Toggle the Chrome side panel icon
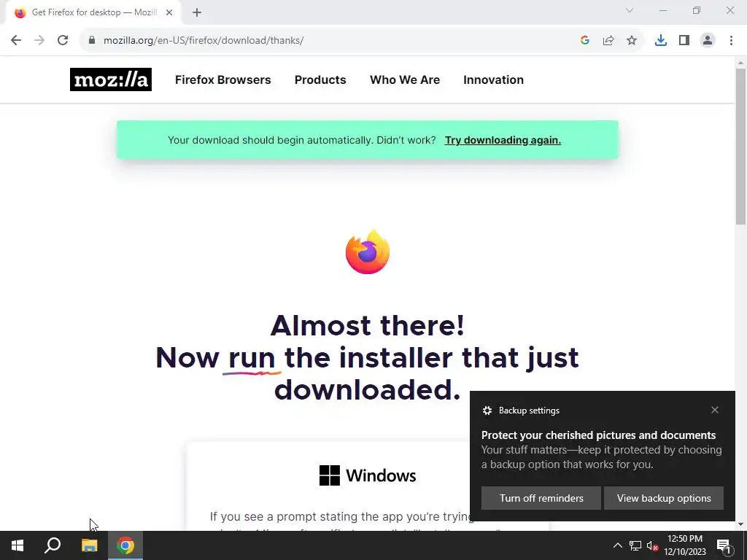The image size is (747, 560). point(684,41)
